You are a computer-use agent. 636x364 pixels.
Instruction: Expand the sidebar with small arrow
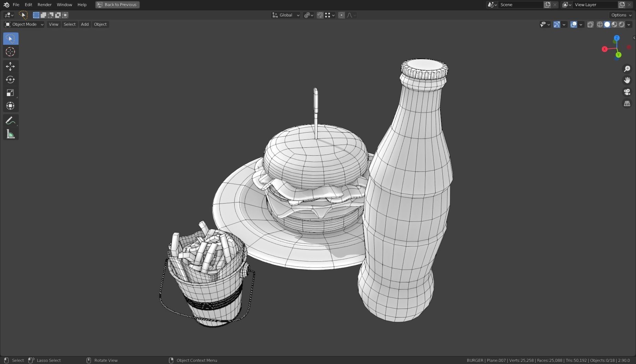(x=634, y=38)
